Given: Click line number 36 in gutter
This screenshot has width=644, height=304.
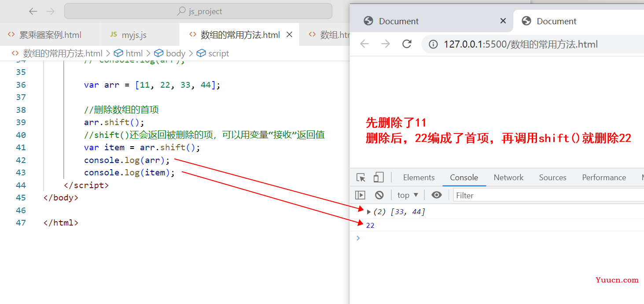Looking at the screenshot, I should tap(21, 85).
